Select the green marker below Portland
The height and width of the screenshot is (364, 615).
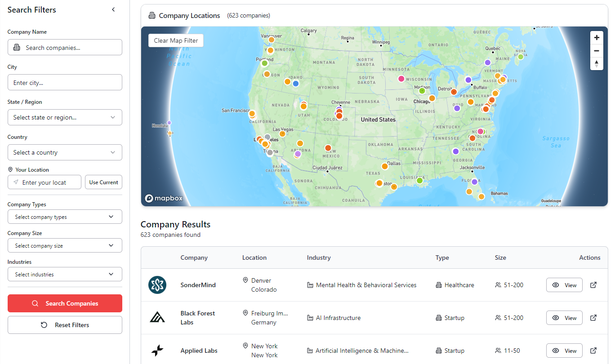click(265, 63)
